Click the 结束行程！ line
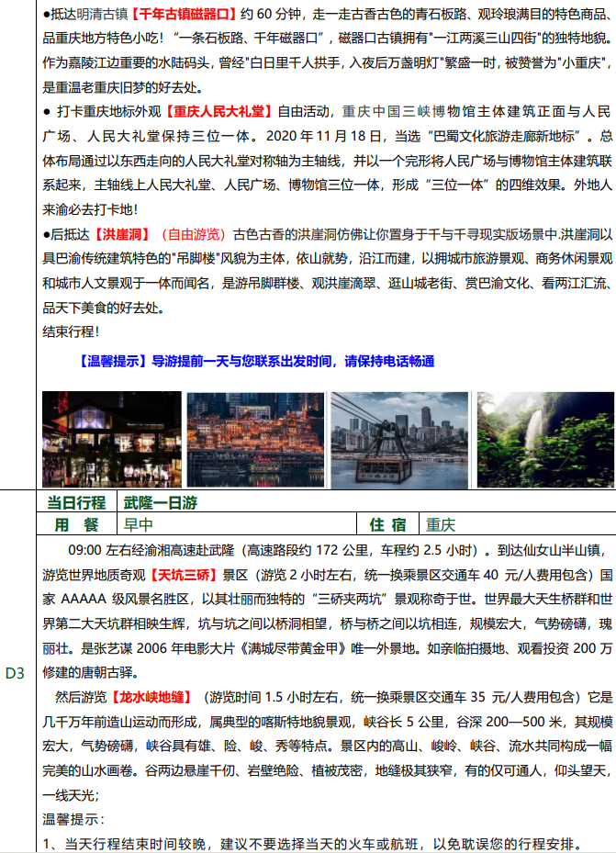616x853 pixels. click(x=72, y=331)
